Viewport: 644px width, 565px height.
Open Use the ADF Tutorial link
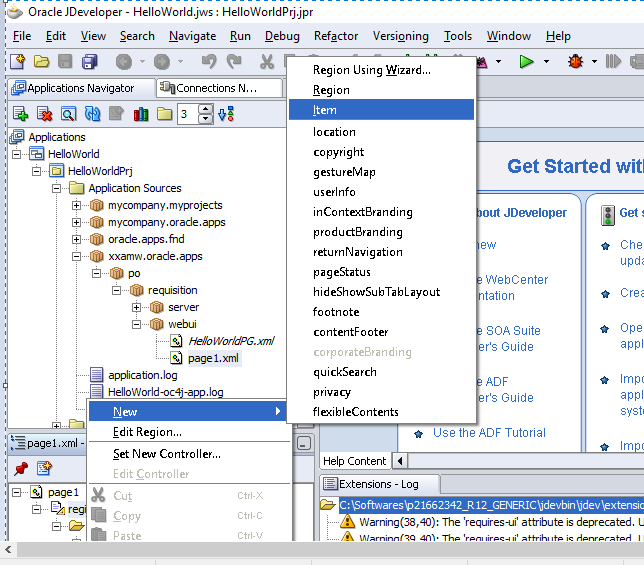click(x=489, y=433)
